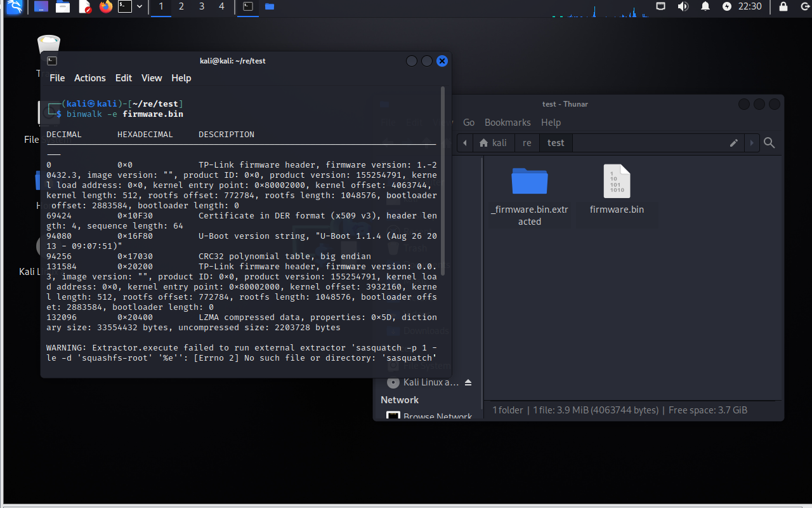
Task: Launch the file manager from the panel
Action: tap(63, 7)
